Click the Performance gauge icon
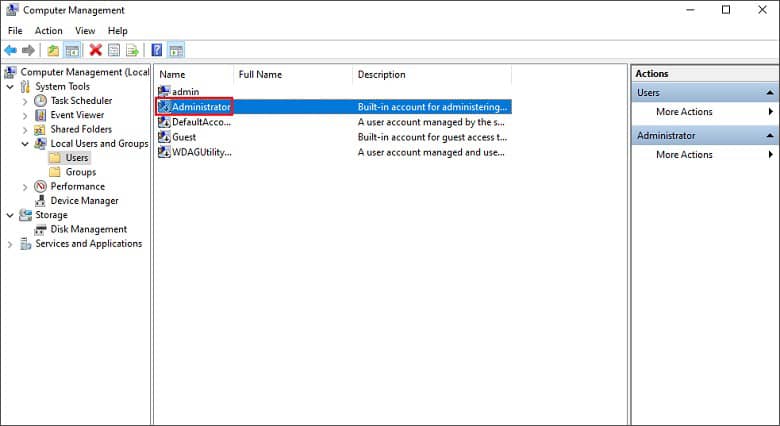This screenshot has height=426, width=780. (x=40, y=187)
